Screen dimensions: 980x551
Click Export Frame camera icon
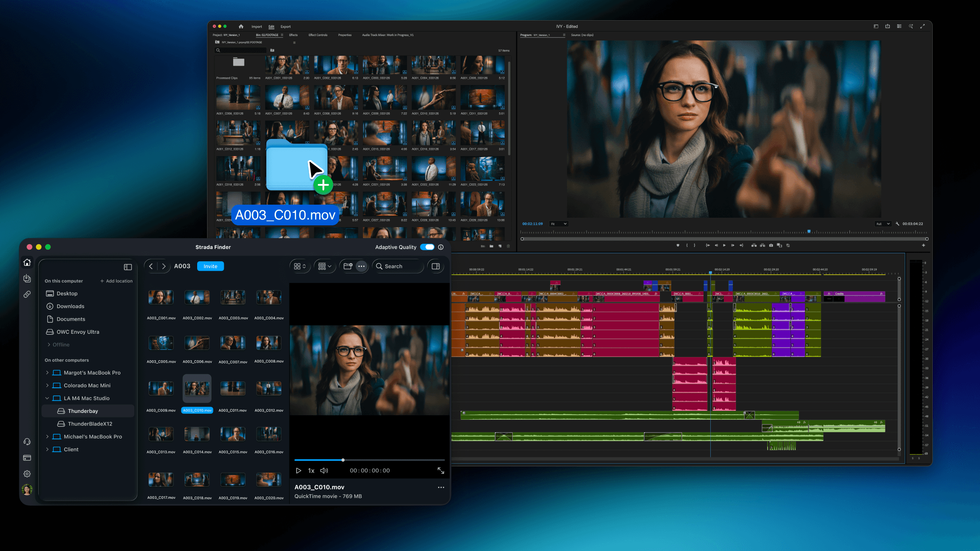pyautogui.click(x=771, y=246)
